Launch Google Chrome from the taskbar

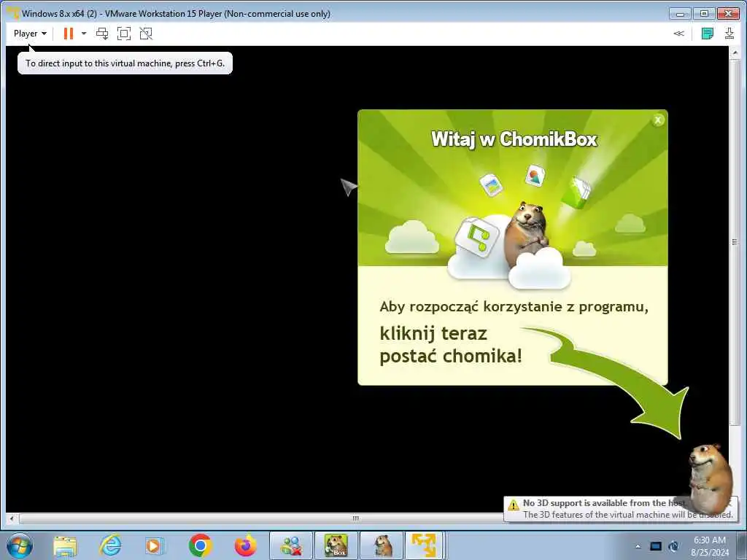200,545
